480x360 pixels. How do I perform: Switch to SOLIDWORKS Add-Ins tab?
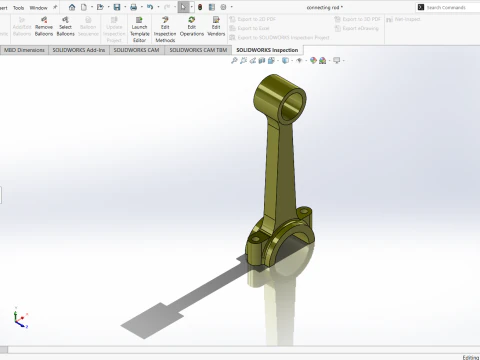pyautogui.click(x=79, y=50)
